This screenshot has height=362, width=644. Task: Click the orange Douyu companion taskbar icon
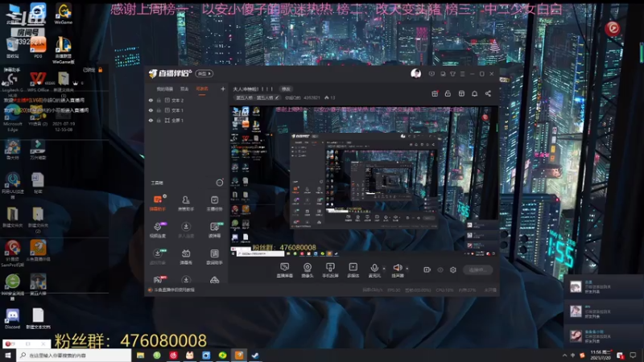(239, 356)
